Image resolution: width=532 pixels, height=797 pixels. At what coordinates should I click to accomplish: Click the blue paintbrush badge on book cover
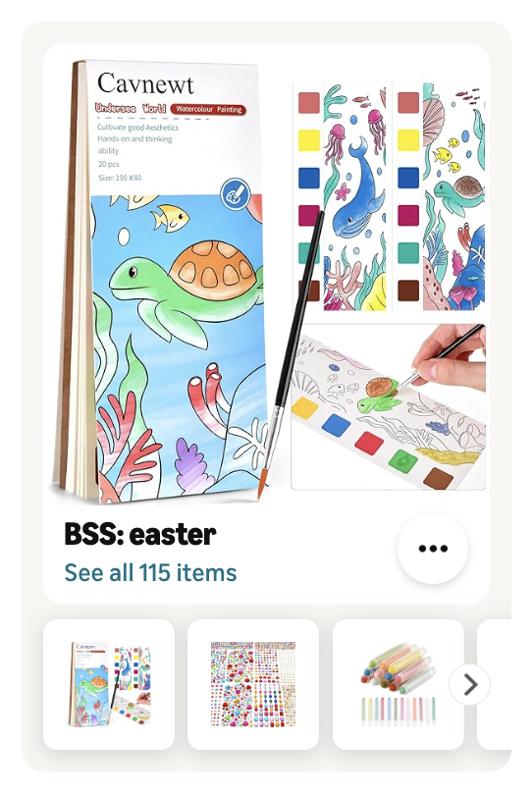pyautogui.click(x=235, y=193)
